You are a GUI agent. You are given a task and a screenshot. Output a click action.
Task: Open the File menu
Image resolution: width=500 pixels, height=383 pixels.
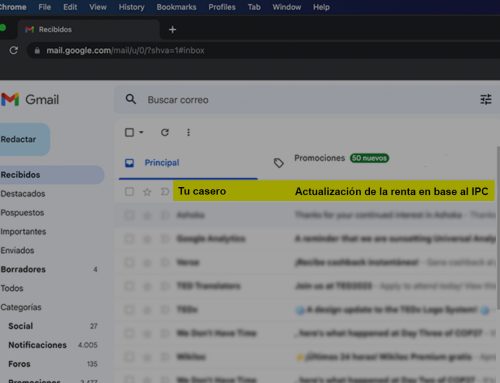[44, 7]
